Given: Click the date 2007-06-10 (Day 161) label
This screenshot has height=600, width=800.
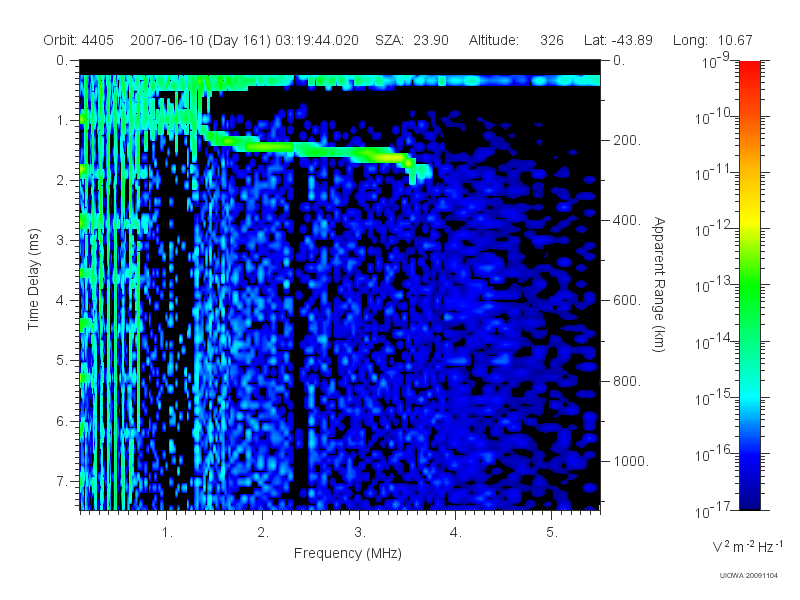Looking at the screenshot, I should 202,40.
